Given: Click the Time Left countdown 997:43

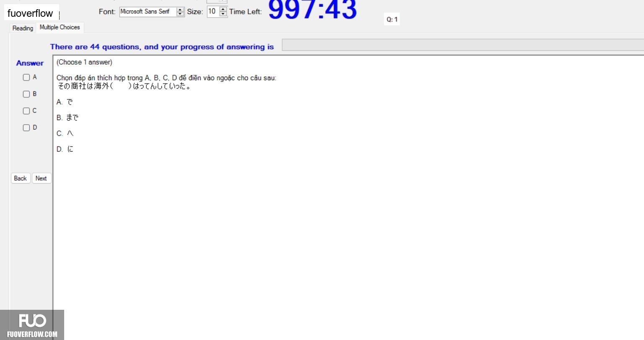Looking at the screenshot, I should 312,9.
